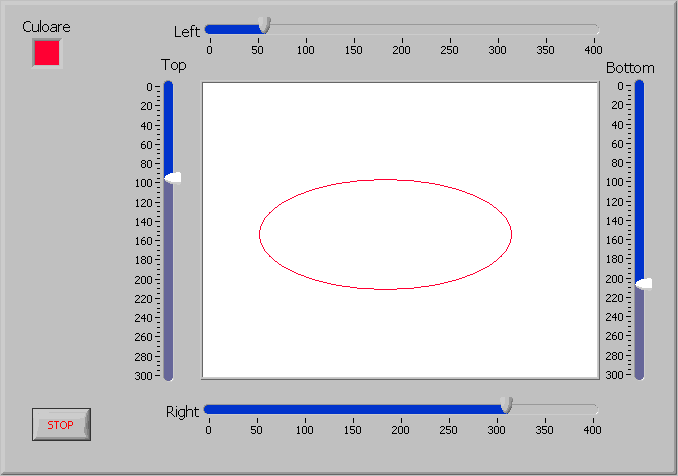Open the red Culoare color box
Viewport: 678px width, 476px height.
point(47,53)
